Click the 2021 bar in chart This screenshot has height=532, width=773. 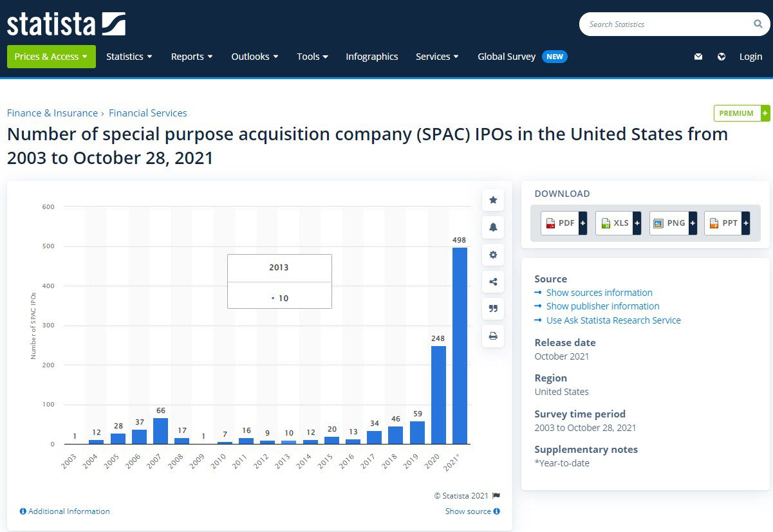click(460, 346)
